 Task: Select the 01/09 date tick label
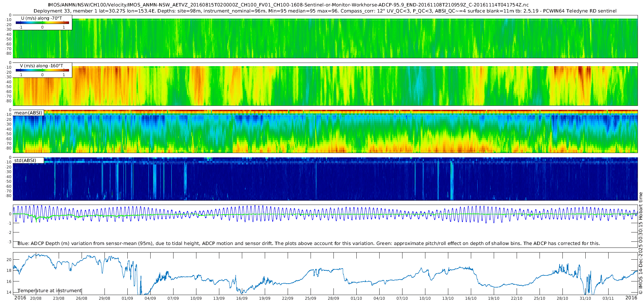coord(127,298)
